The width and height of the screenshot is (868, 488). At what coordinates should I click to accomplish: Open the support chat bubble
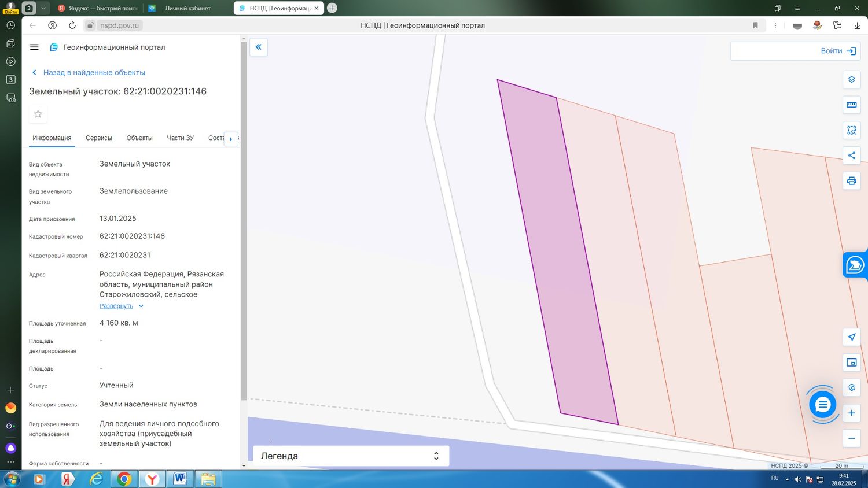tap(822, 404)
